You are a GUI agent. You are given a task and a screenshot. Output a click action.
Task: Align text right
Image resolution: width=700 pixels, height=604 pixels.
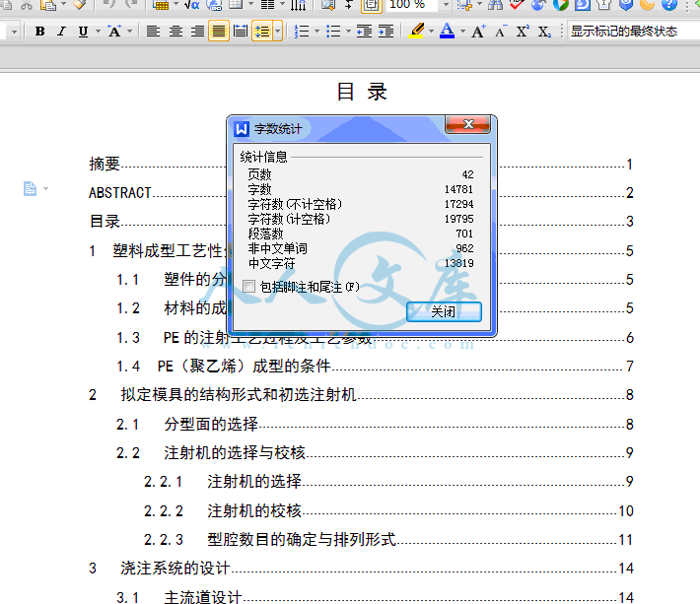[x=197, y=32]
